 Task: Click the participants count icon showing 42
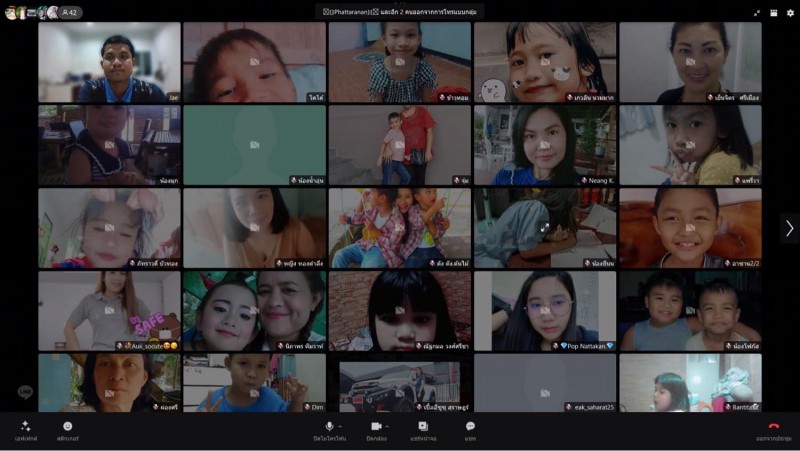[69, 12]
